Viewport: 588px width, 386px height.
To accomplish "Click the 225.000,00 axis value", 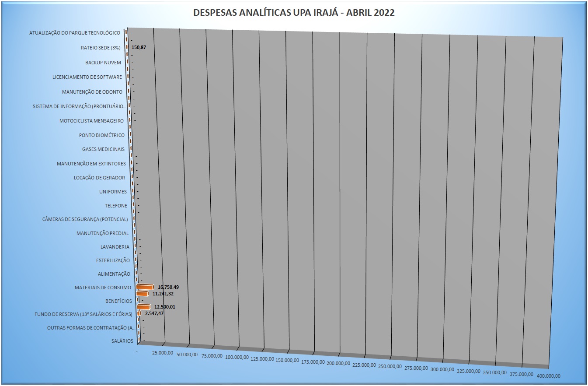I will pyautogui.click(x=364, y=365).
